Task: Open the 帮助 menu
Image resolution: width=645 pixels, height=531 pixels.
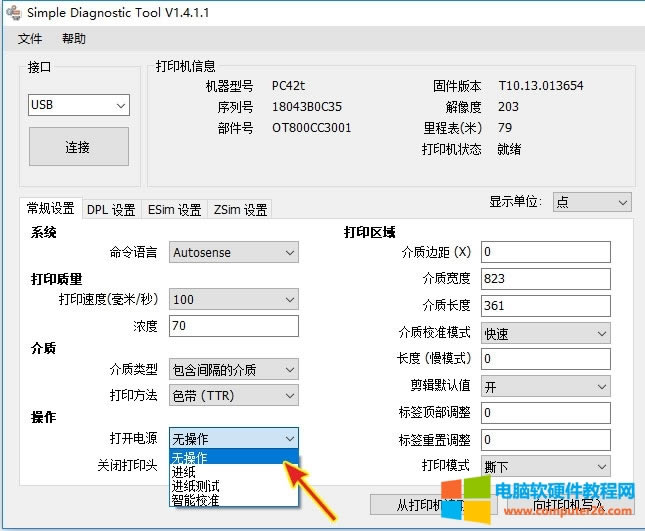Action: 74,39
